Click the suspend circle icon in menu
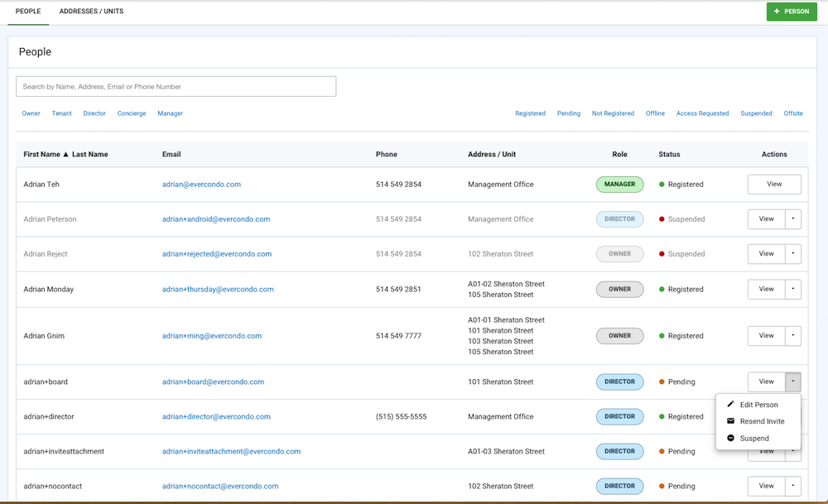Image resolution: width=828 pixels, height=504 pixels. click(x=731, y=438)
